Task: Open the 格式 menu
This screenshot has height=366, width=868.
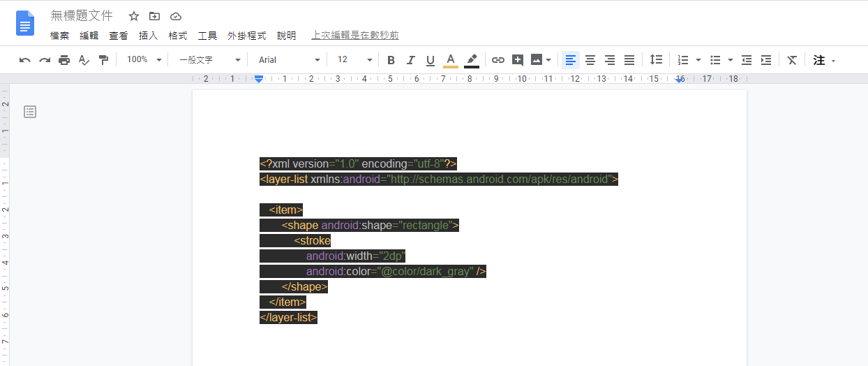Action: pyautogui.click(x=178, y=36)
